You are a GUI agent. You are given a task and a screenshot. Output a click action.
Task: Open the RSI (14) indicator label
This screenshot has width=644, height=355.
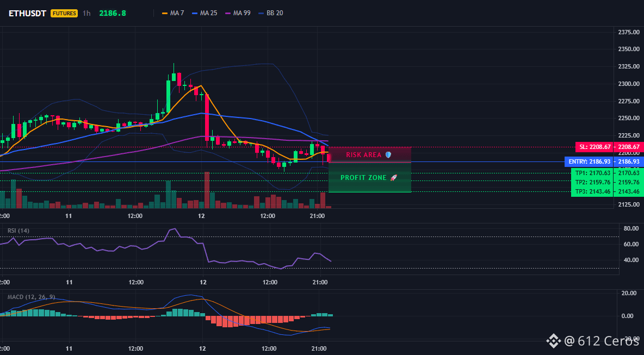18,231
